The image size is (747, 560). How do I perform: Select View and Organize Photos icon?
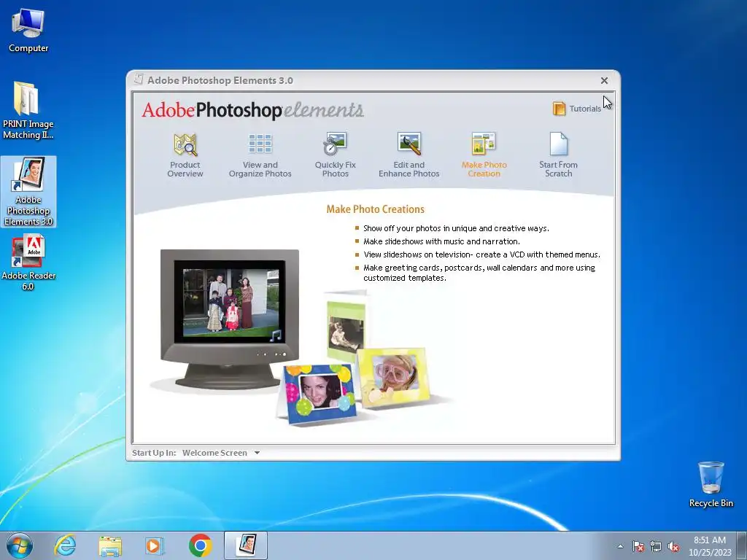[x=260, y=144]
